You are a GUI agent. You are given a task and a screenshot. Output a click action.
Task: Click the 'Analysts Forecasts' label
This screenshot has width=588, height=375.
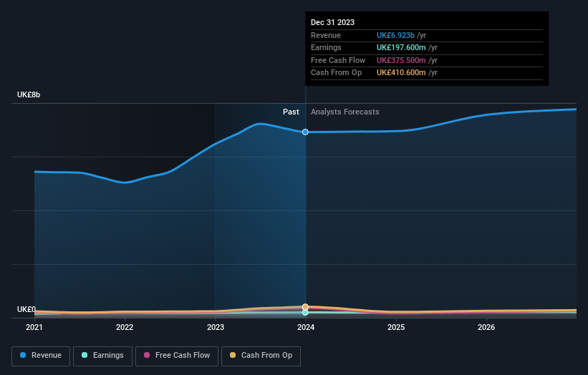point(345,112)
